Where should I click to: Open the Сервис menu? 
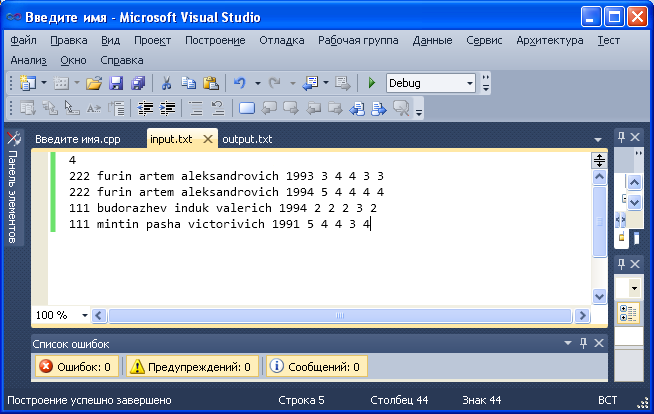click(484, 40)
